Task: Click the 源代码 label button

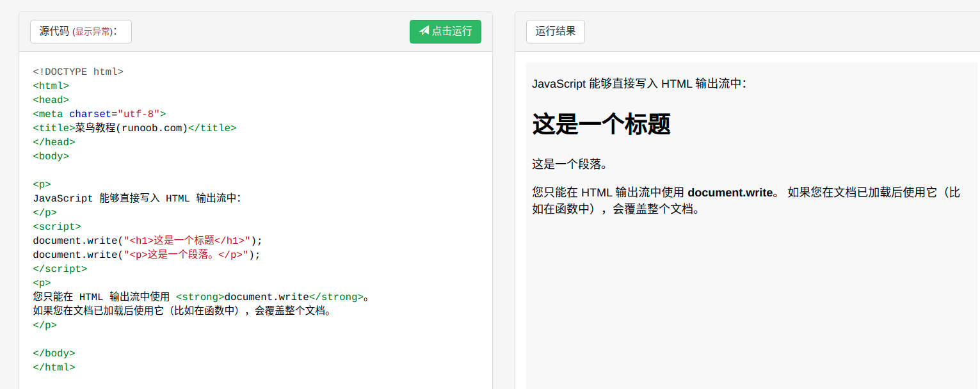Action: click(54, 31)
